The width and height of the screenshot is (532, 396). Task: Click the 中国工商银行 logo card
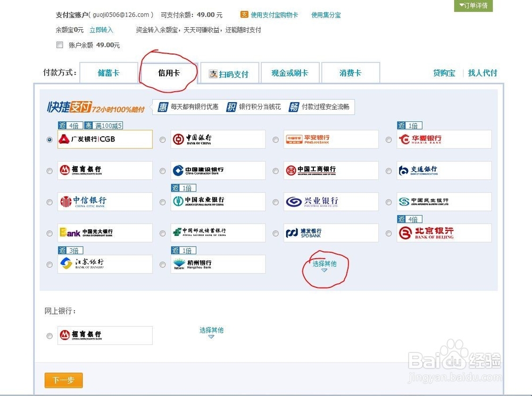(331, 170)
